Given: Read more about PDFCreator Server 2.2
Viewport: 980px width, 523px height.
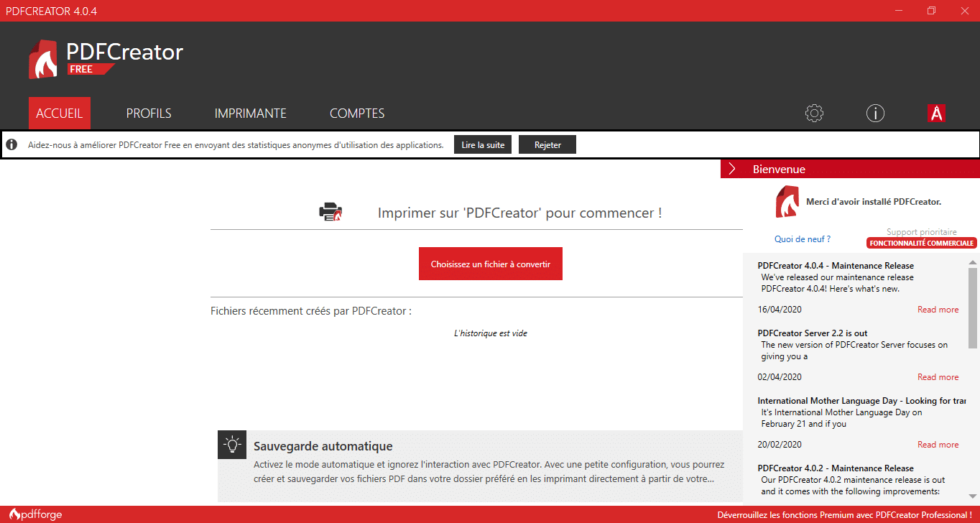Looking at the screenshot, I should (938, 377).
